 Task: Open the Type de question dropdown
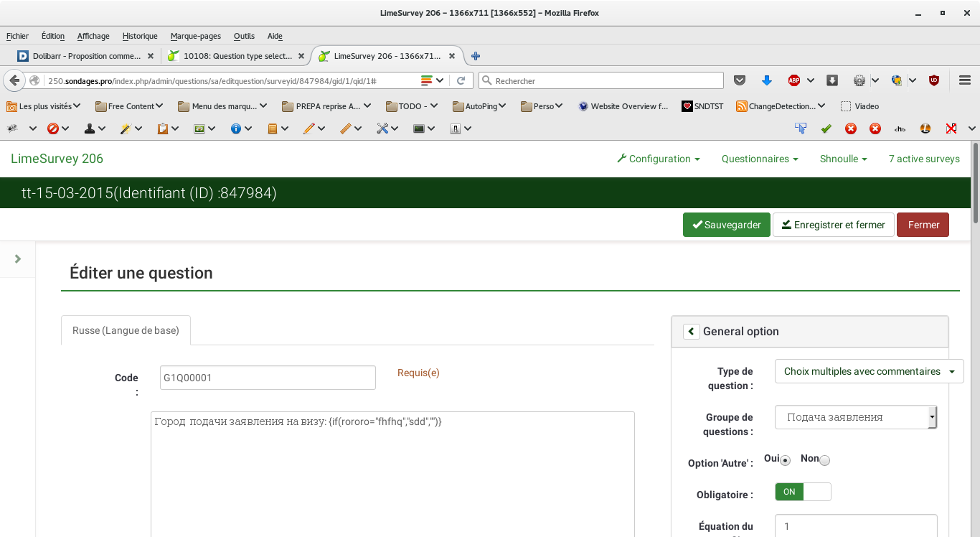click(x=869, y=372)
